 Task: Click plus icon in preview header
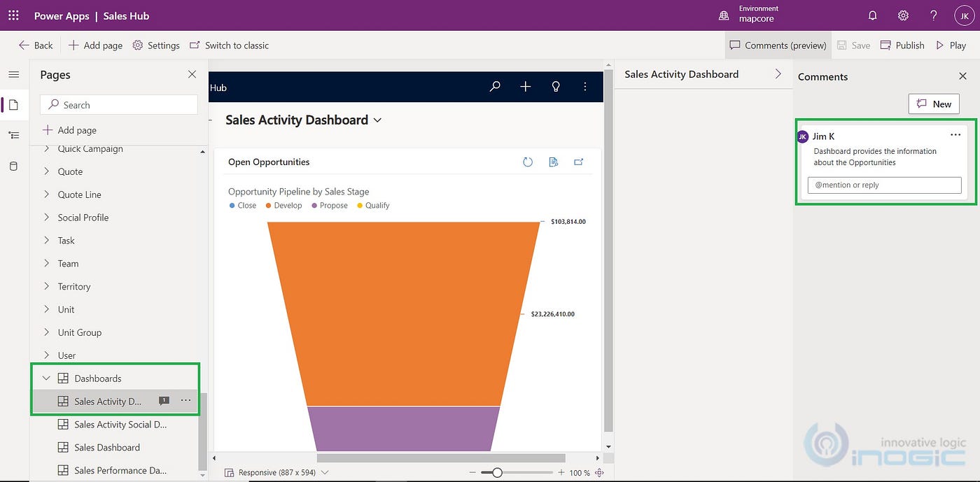click(x=526, y=87)
